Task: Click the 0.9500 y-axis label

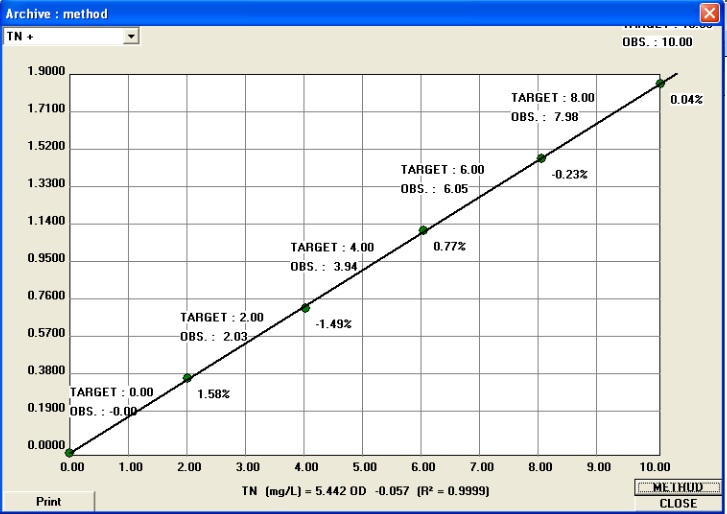Action: click(x=46, y=258)
